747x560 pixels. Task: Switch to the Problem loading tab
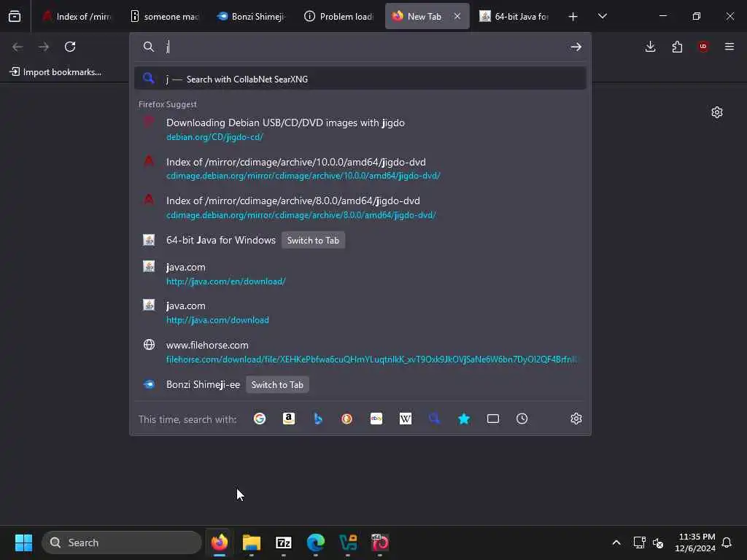tap(338, 16)
